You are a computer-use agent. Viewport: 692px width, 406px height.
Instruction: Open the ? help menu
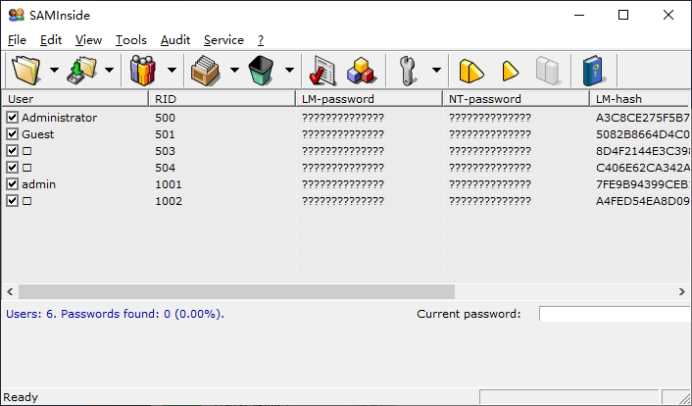pos(261,40)
